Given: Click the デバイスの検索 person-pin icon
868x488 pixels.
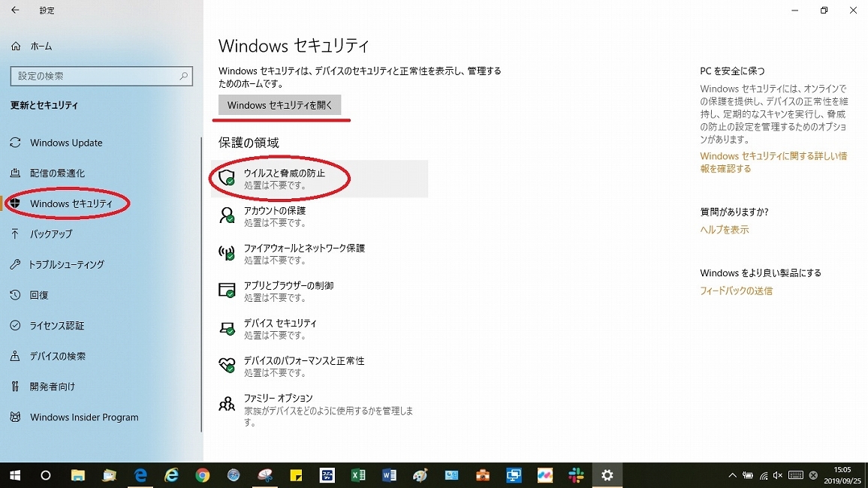Looking at the screenshot, I should (x=15, y=356).
